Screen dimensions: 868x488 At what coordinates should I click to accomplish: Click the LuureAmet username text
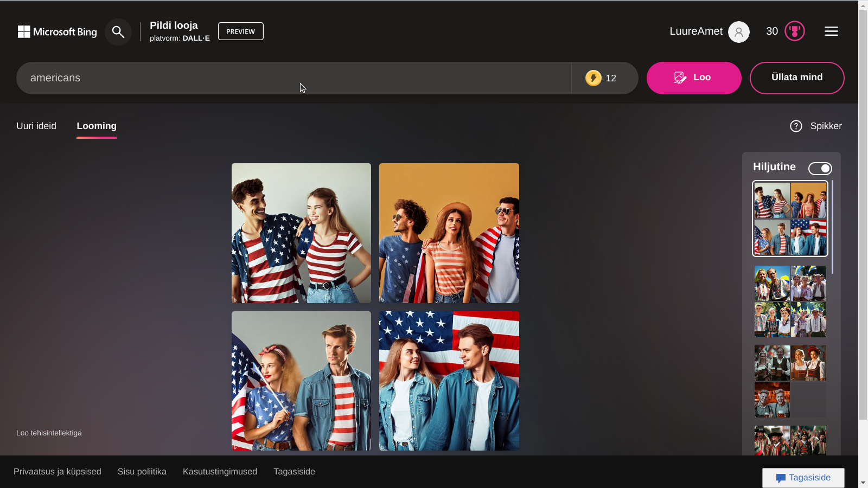pyautogui.click(x=696, y=31)
